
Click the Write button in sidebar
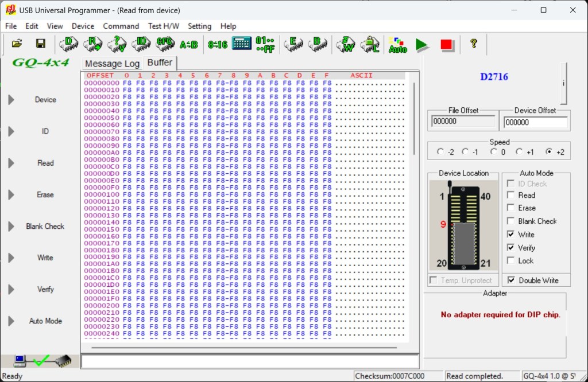pos(45,258)
